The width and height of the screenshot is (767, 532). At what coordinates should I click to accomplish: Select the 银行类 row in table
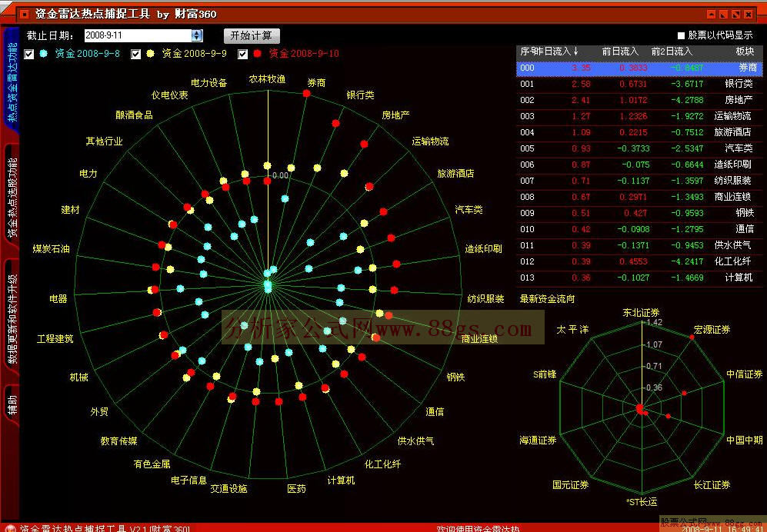pyautogui.click(x=639, y=84)
